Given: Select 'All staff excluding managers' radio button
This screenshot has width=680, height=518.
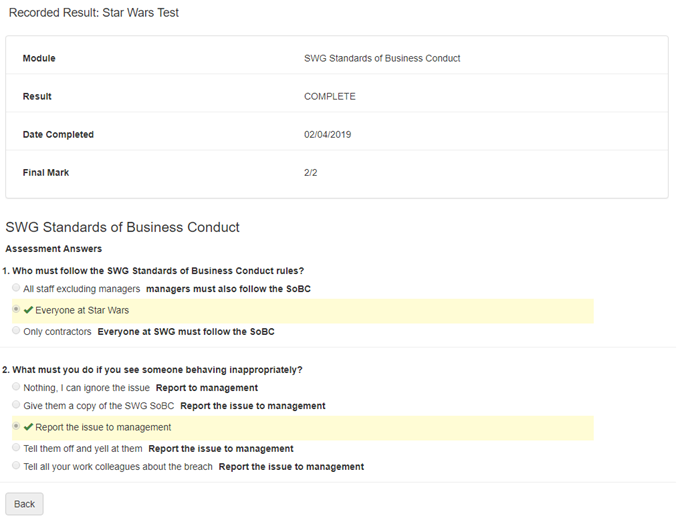Looking at the screenshot, I should click(x=16, y=289).
